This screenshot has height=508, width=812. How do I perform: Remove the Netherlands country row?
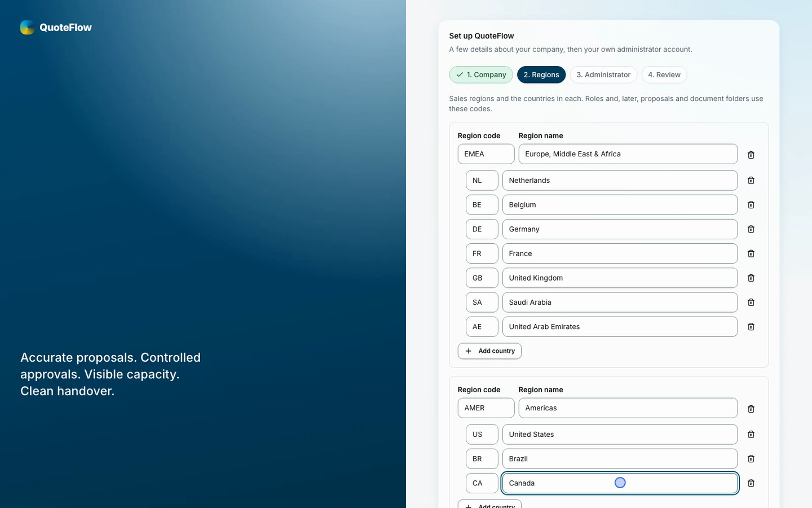(751, 181)
